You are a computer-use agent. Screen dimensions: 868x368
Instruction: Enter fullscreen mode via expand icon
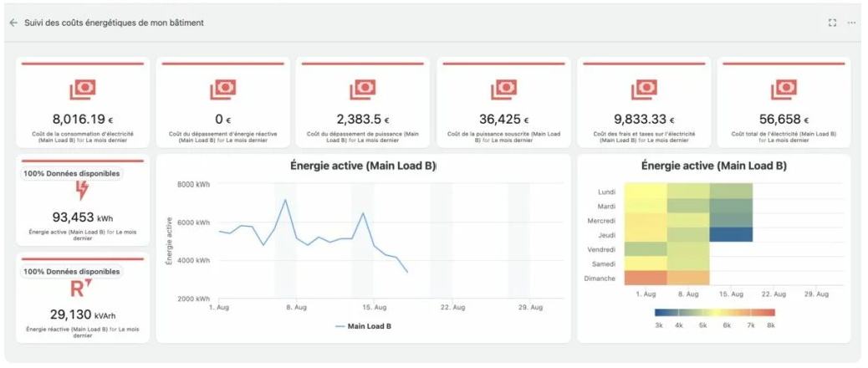pos(832,23)
